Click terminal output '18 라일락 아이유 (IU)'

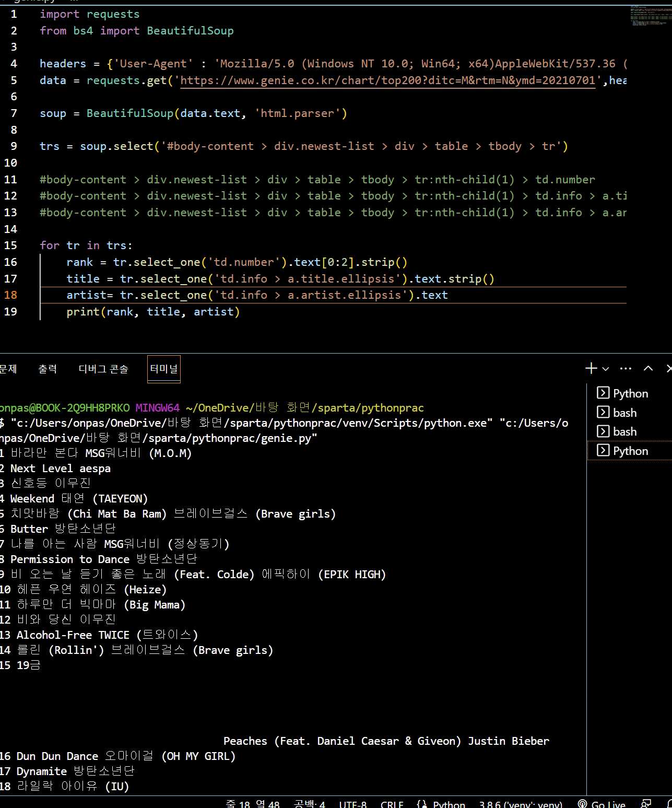tap(65, 787)
